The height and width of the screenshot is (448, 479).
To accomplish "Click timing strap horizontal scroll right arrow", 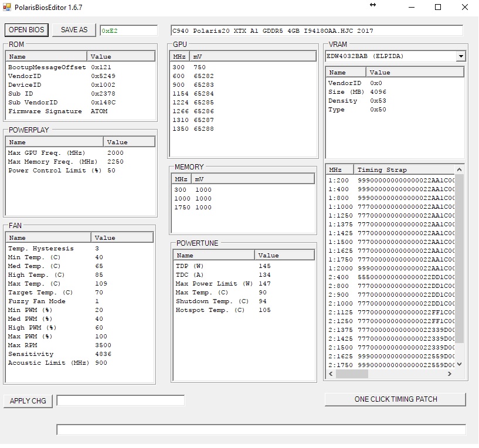I will (450, 374).
